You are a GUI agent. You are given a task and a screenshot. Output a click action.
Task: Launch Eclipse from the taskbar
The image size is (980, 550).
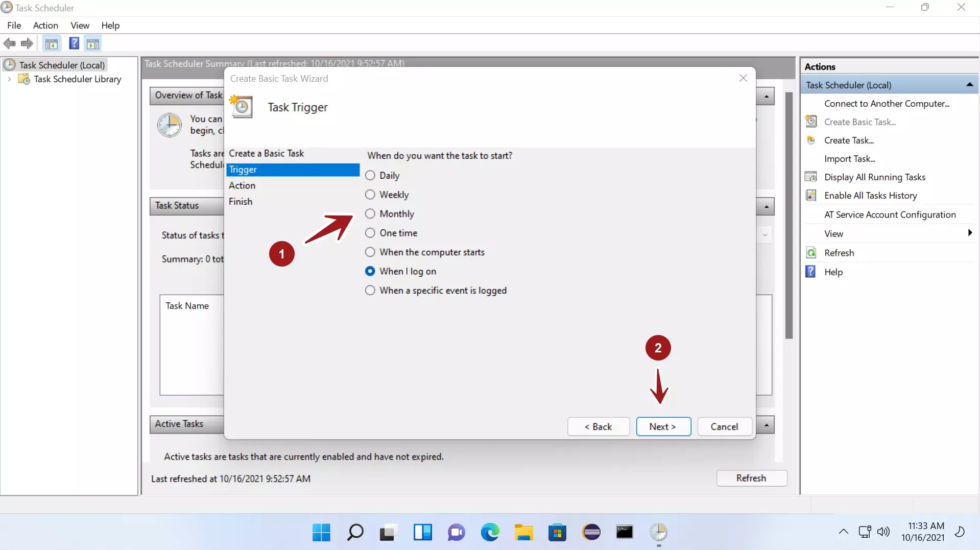(x=591, y=532)
